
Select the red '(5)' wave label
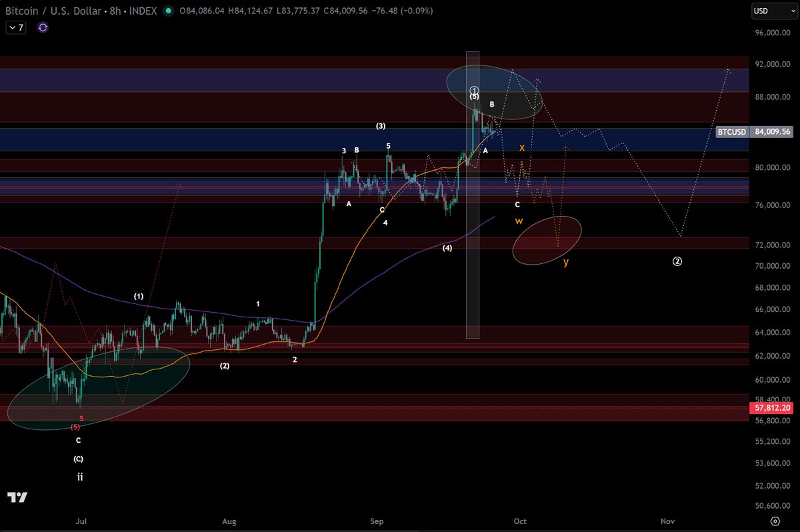coord(76,427)
